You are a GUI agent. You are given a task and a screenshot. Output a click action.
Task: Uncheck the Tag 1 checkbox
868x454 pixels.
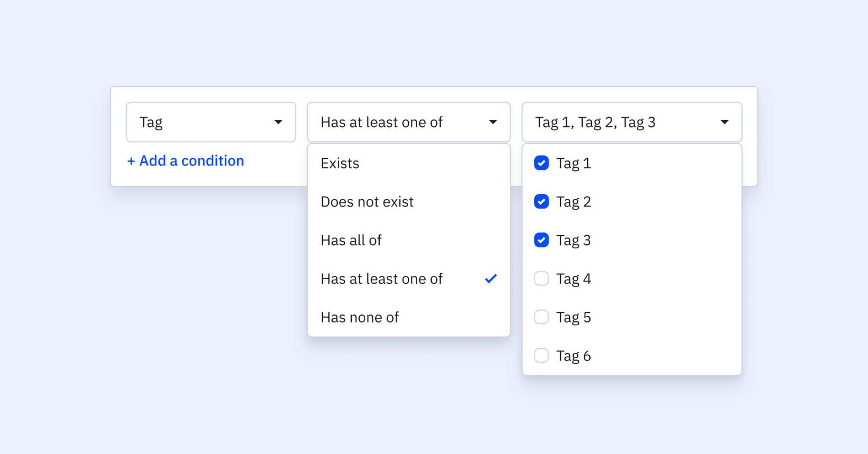click(x=541, y=163)
